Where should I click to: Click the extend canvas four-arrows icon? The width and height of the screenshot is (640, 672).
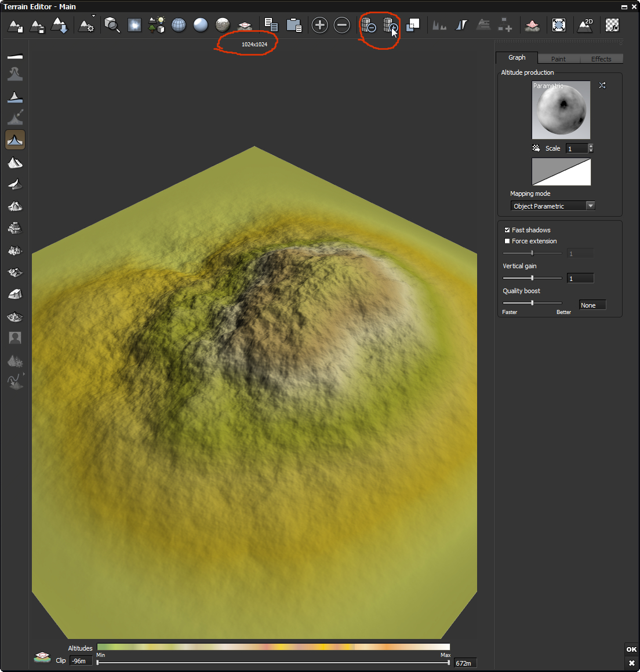click(x=558, y=25)
